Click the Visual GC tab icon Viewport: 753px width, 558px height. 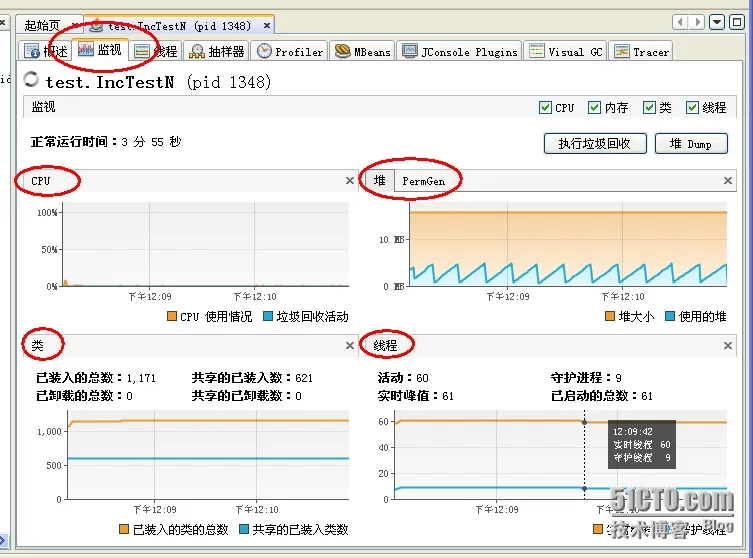click(536, 51)
